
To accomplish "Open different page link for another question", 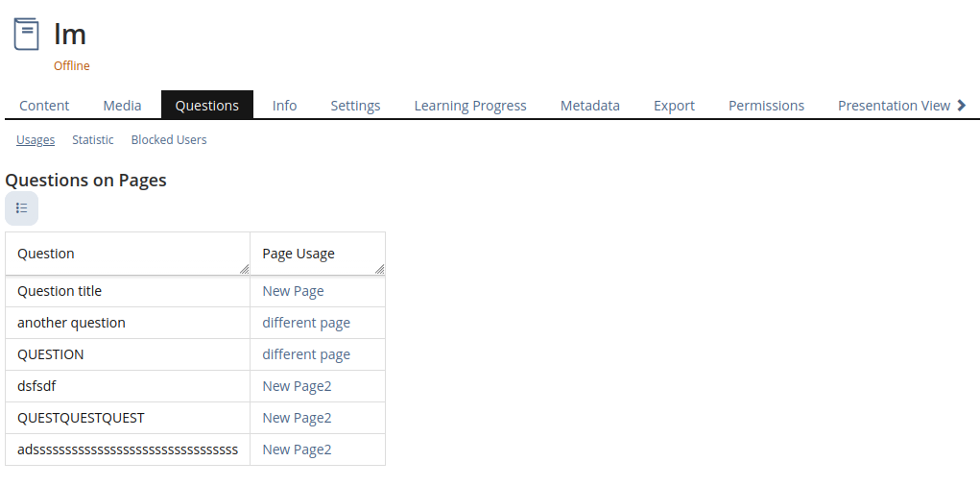I will pos(306,323).
